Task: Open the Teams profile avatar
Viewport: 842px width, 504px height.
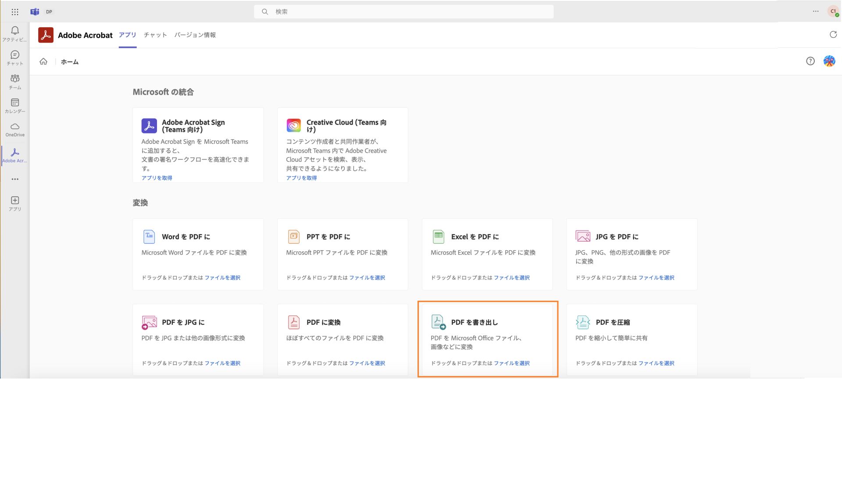Action: click(833, 11)
